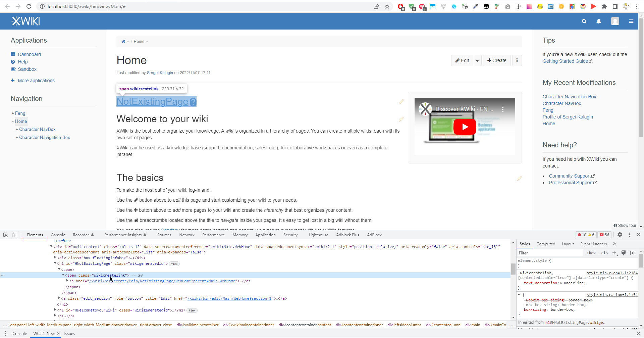Open the XWiki search magnifier icon
Viewport: 644px width, 338px height.
click(x=584, y=21)
